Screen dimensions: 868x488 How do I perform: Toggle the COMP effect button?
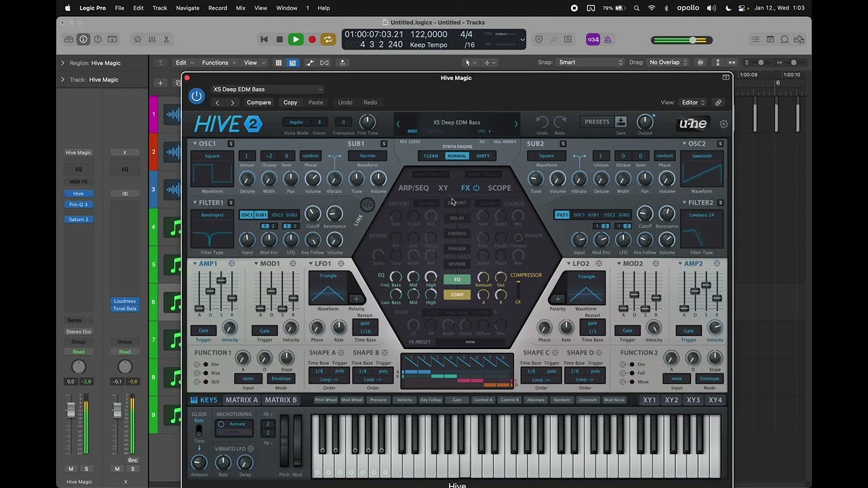click(457, 295)
